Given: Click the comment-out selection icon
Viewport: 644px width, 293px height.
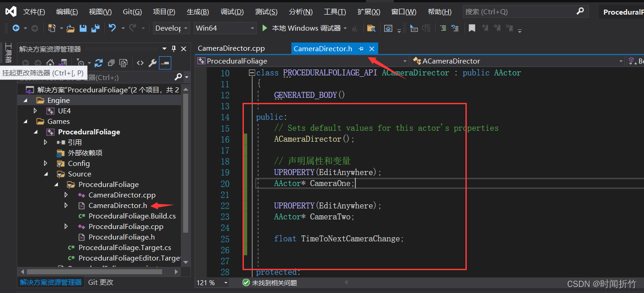Looking at the screenshot, I should (x=455, y=28).
